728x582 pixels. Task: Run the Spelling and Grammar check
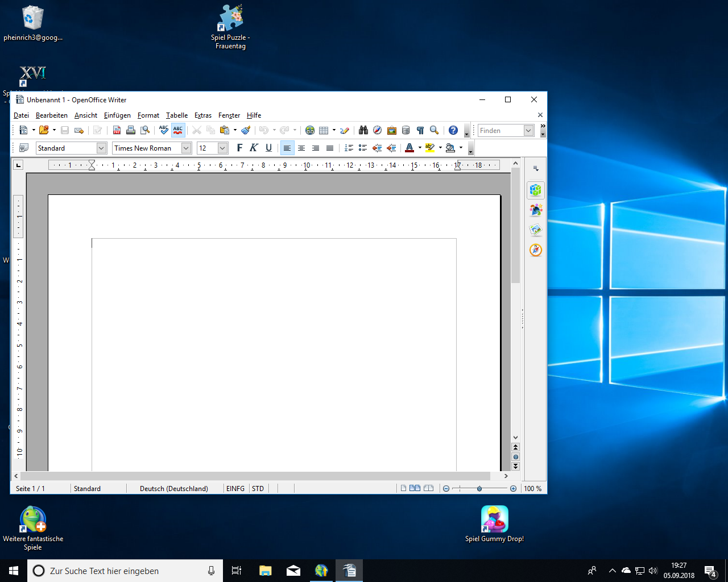pos(164,130)
